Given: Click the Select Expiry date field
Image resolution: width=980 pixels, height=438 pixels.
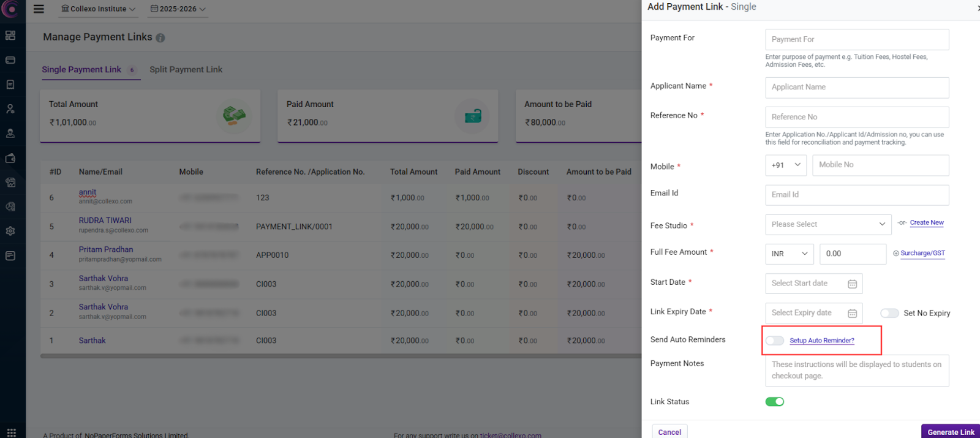Looking at the screenshot, I should (x=813, y=313).
